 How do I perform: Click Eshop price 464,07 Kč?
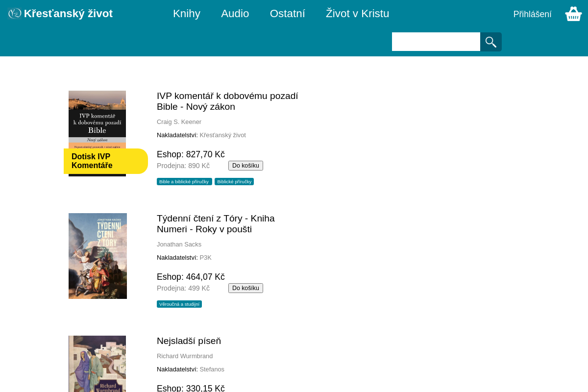[191, 277]
